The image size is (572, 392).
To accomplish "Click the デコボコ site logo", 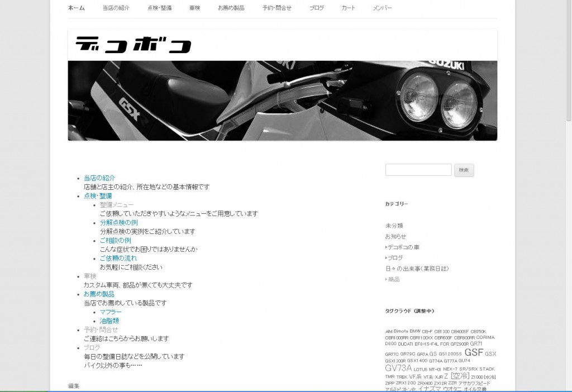I will point(133,45).
